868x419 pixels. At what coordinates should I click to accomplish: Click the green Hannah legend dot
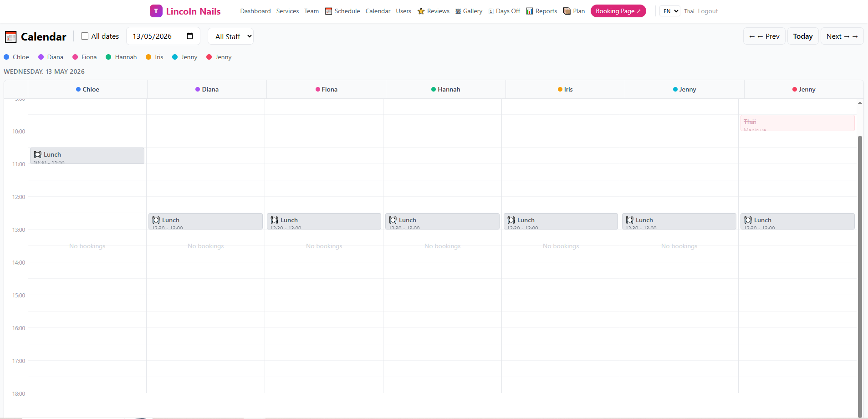[108, 57]
